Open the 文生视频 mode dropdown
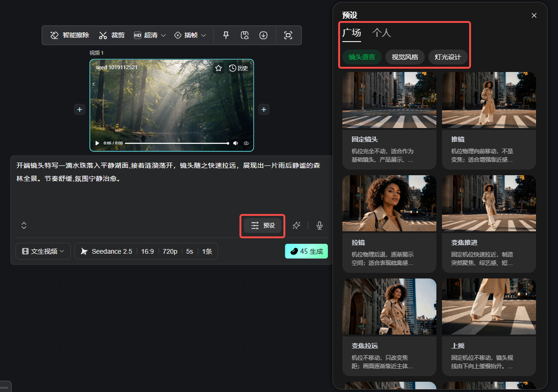Screen dimensions: 558x392 [x=43, y=251]
